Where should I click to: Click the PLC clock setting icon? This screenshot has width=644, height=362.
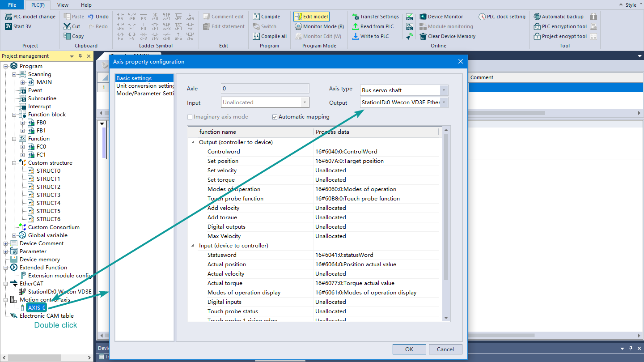(482, 17)
